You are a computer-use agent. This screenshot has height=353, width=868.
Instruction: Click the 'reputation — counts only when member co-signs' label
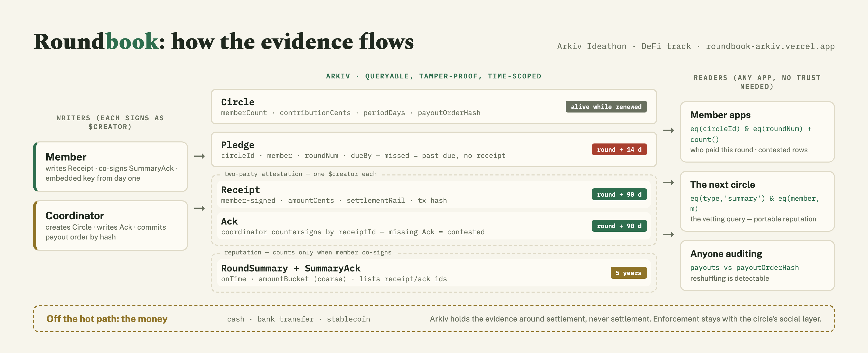[x=308, y=252]
